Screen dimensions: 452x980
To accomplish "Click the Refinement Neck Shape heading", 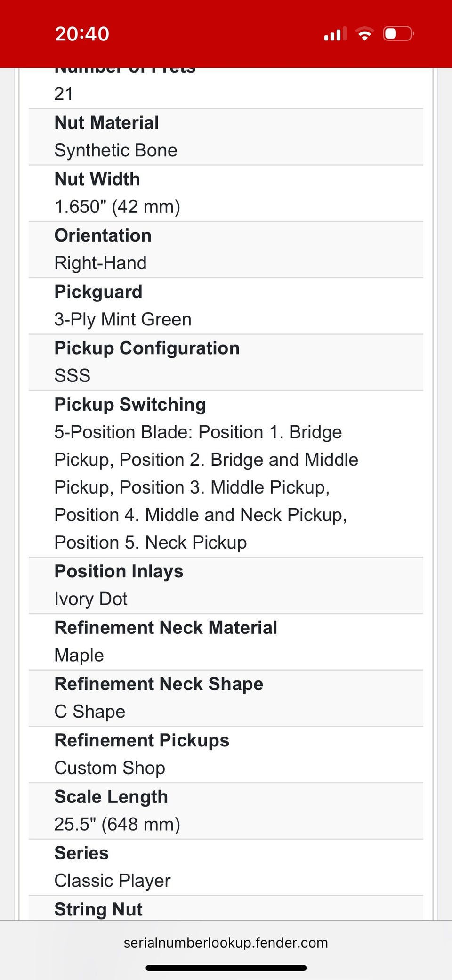I will pos(159,684).
